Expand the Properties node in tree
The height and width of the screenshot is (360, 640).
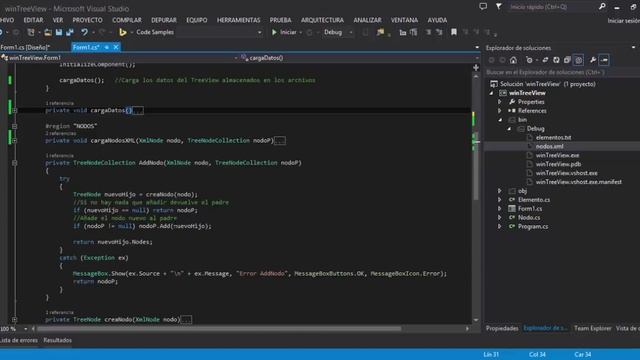coord(500,102)
